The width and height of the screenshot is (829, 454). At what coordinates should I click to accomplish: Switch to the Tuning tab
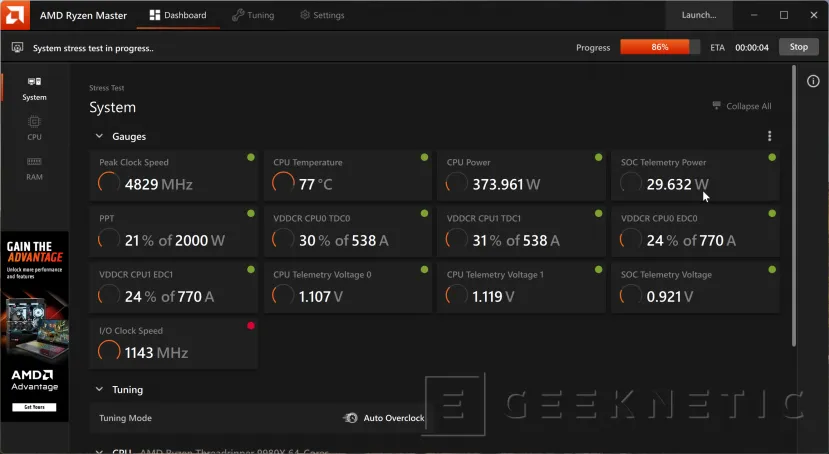coord(253,15)
